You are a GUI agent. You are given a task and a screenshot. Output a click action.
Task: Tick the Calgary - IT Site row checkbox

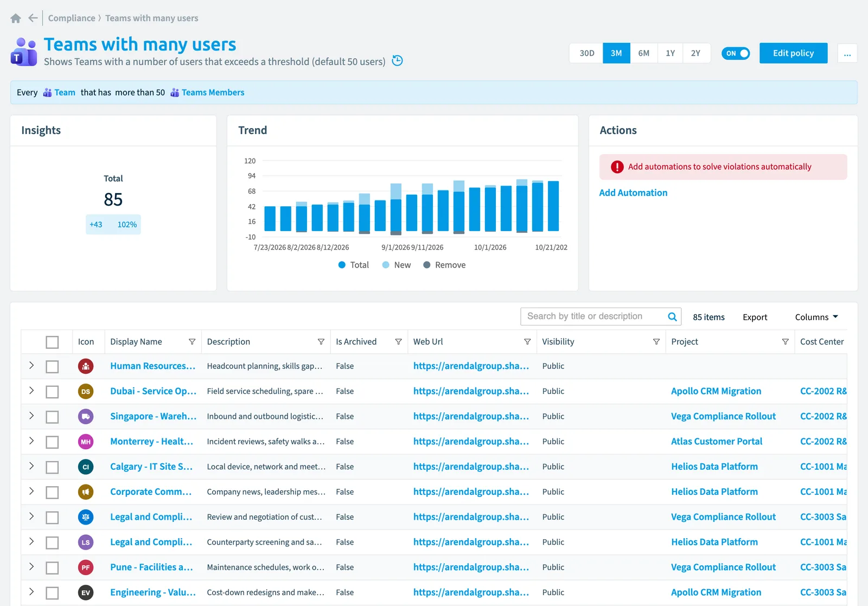(52, 467)
